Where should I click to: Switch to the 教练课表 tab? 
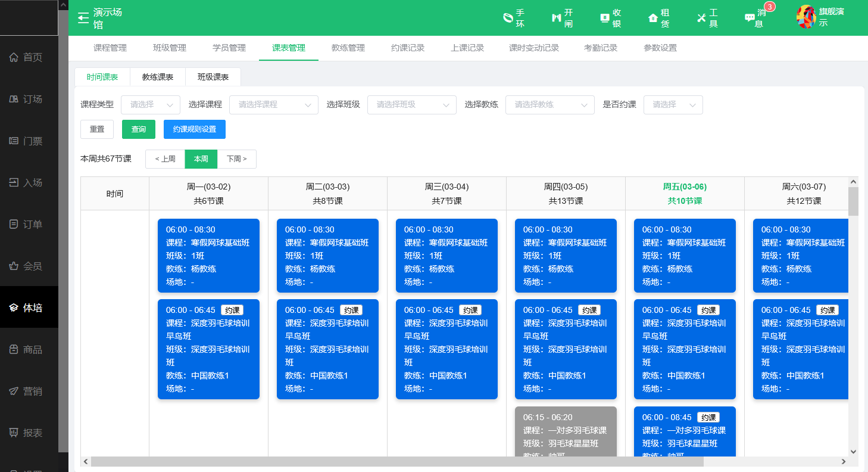pos(157,77)
